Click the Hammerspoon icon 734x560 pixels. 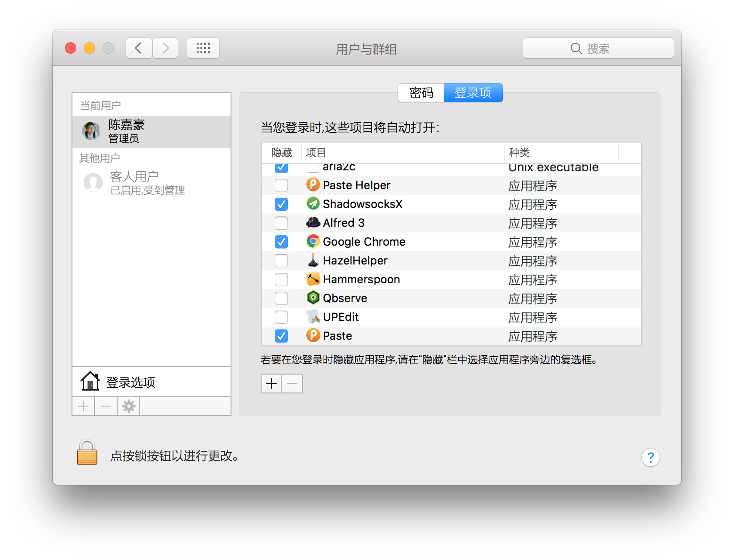pyautogui.click(x=313, y=279)
